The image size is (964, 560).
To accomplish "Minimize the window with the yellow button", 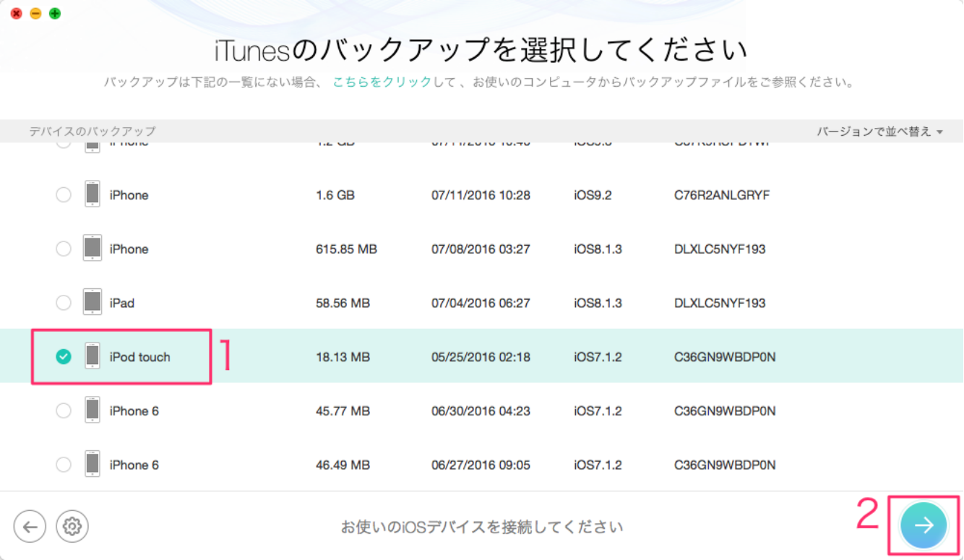I will 35,14.
